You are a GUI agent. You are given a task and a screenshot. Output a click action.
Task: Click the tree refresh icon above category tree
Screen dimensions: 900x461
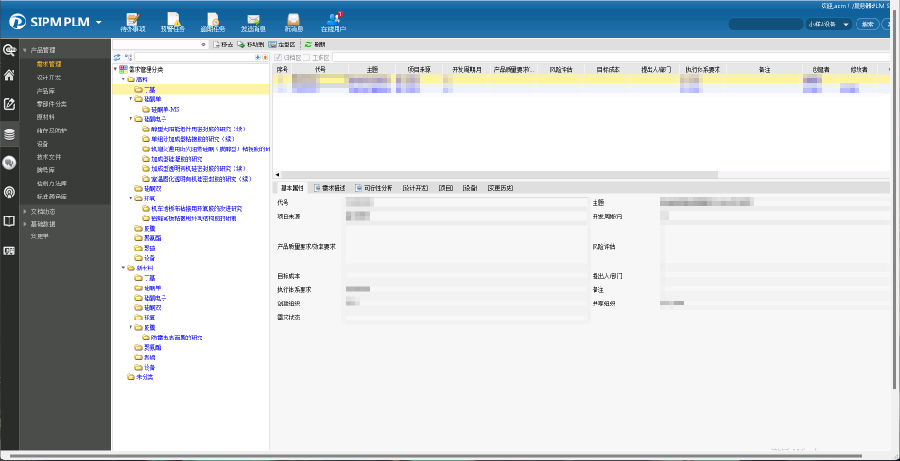click(x=117, y=58)
